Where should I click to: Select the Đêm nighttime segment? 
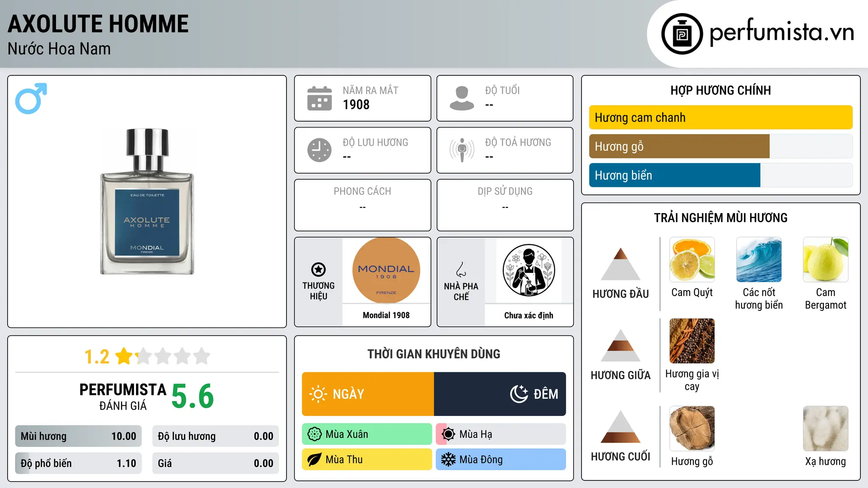(500, 394)
